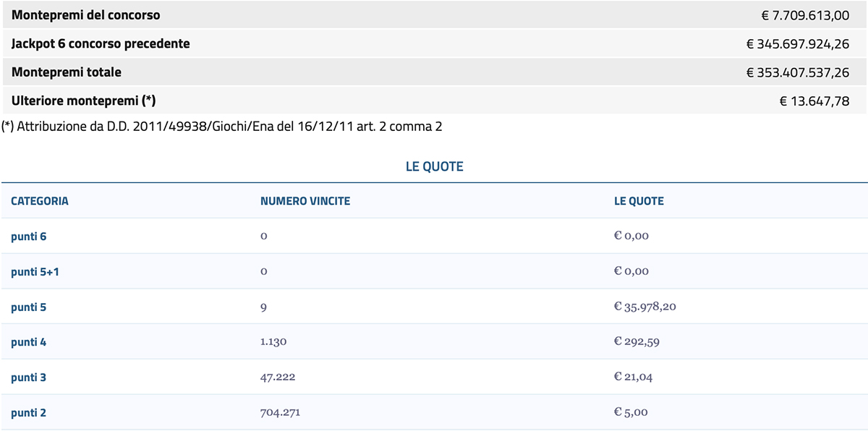The height and width of the screenshot is (434, 868).
Task: Click the "Jackpot 6 concorso precedente" label
Action: coord(101,43)
